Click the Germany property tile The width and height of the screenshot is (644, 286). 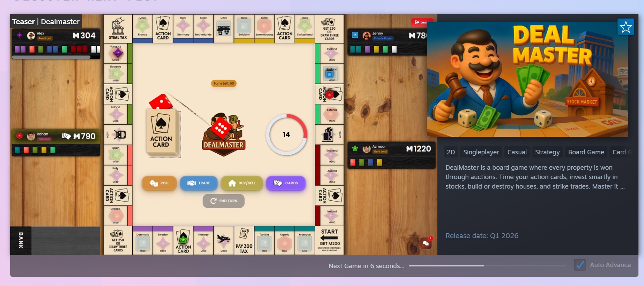(x=183, y=29)
